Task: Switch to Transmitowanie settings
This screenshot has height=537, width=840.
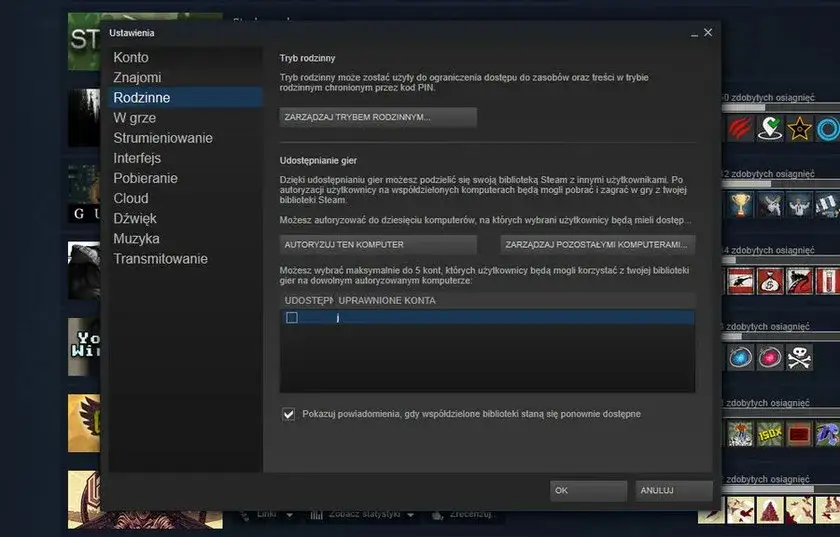Action: click(x=160, y=259)
